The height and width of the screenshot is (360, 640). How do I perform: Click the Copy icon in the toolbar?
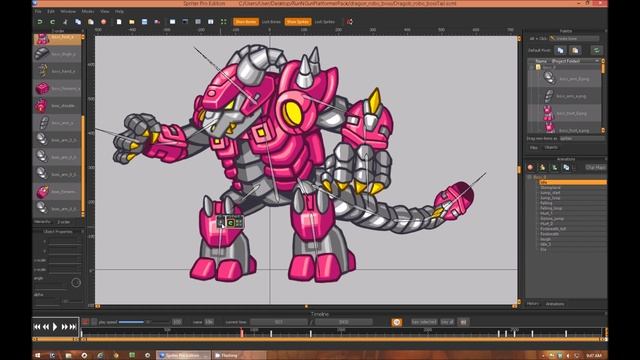[78, 22]
